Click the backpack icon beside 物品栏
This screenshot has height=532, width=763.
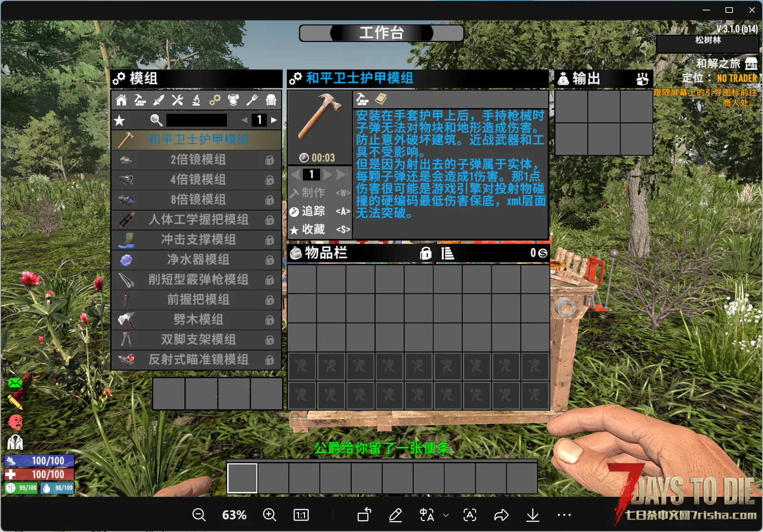(x=295, y=253)
